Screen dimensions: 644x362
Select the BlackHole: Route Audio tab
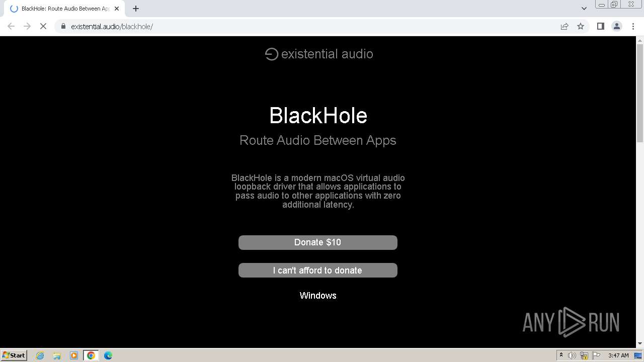pyautogui.click(x=65, y=9)
